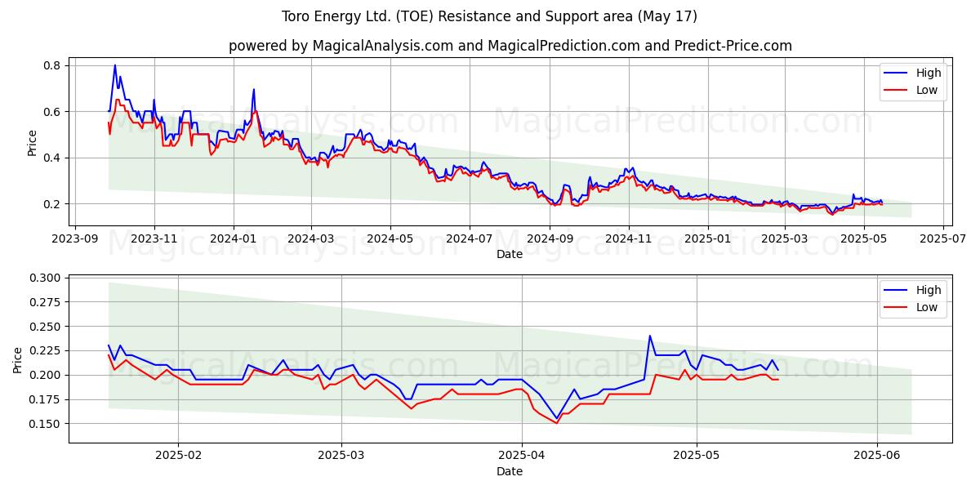The height and width of the screenshot is (490, 980).
Task: Click the '0.225' price tick label
Action: [x=46, y=351]
